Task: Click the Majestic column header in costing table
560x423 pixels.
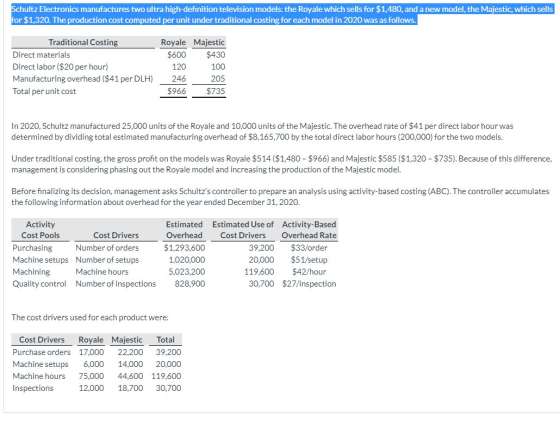Action: click(x=209, y=42)
